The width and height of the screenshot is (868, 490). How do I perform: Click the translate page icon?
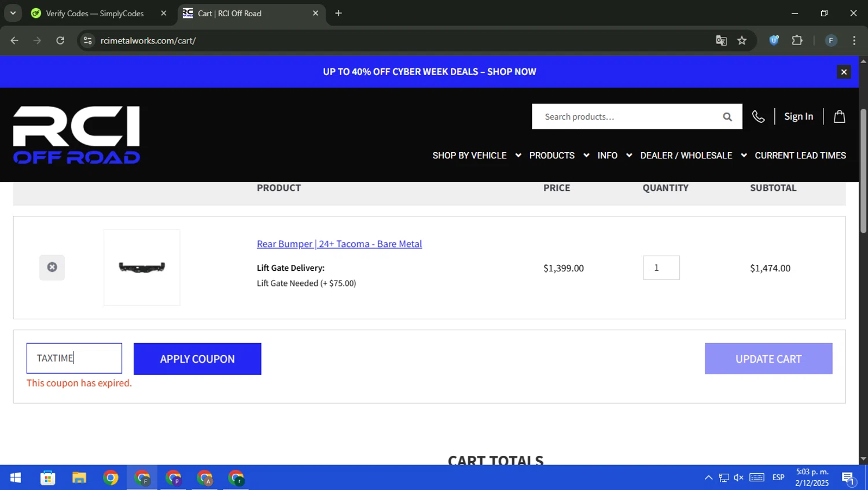(721, 40)
